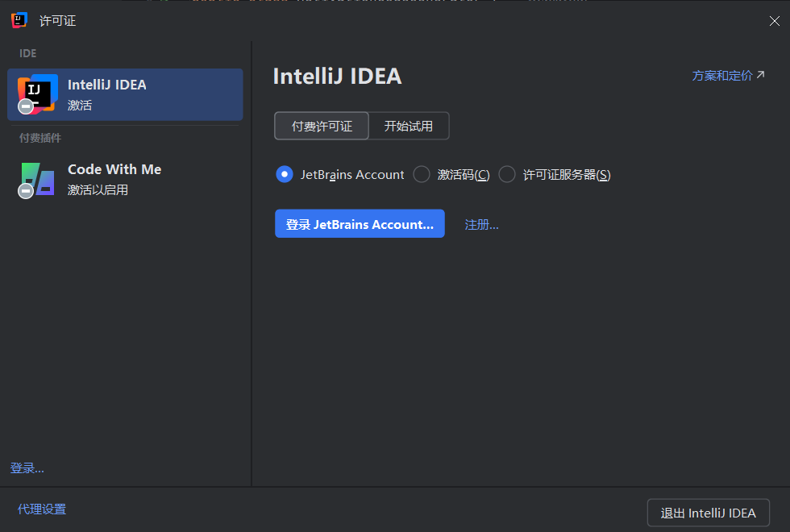Select the Code With Me plugin icon
This screenshot has height=532, width=790.
37,179
